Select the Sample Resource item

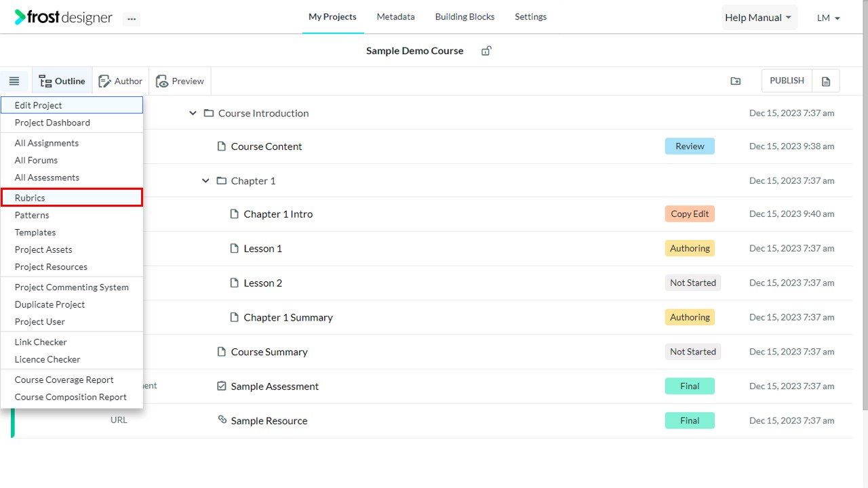[x=269, y=421]
